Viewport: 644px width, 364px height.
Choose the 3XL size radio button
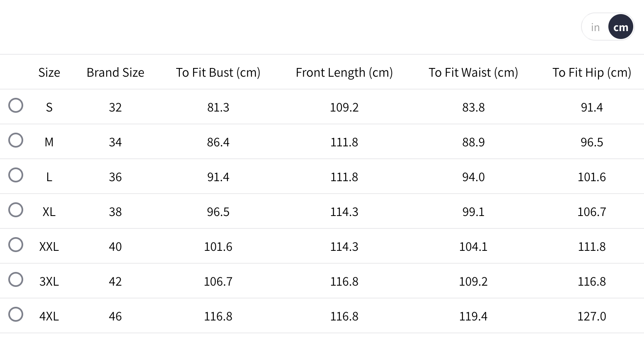coord(16,279)
